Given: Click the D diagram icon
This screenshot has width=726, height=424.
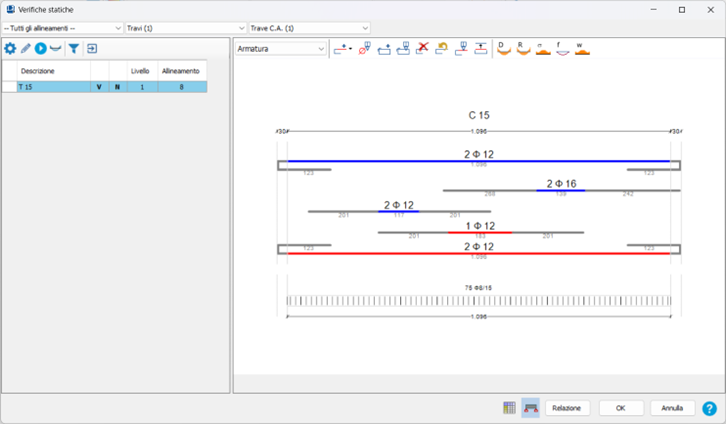Looking at the screenshot, I should 502,48.
